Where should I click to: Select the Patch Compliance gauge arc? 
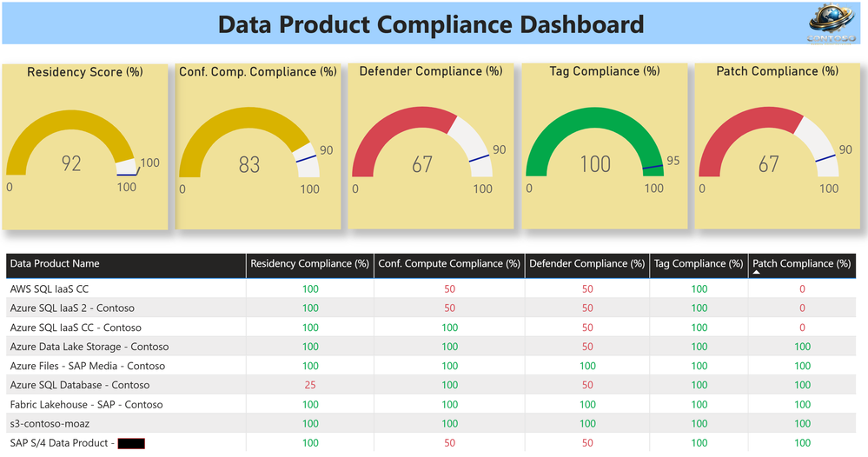[769, 142]
